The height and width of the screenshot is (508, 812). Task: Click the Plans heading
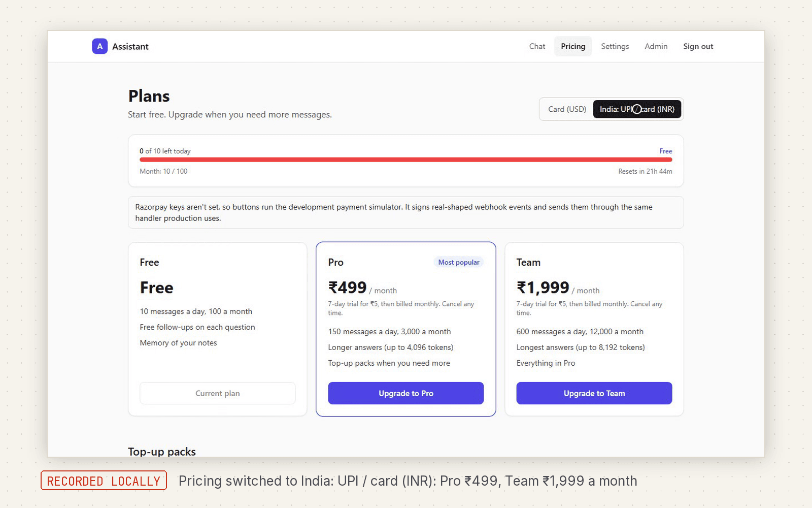149,96
